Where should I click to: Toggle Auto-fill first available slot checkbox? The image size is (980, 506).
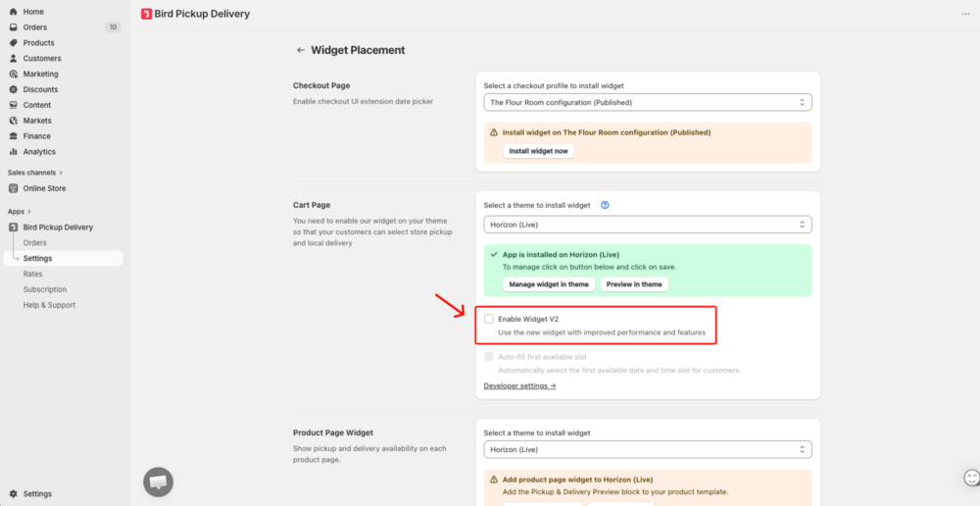pos(489,357)
